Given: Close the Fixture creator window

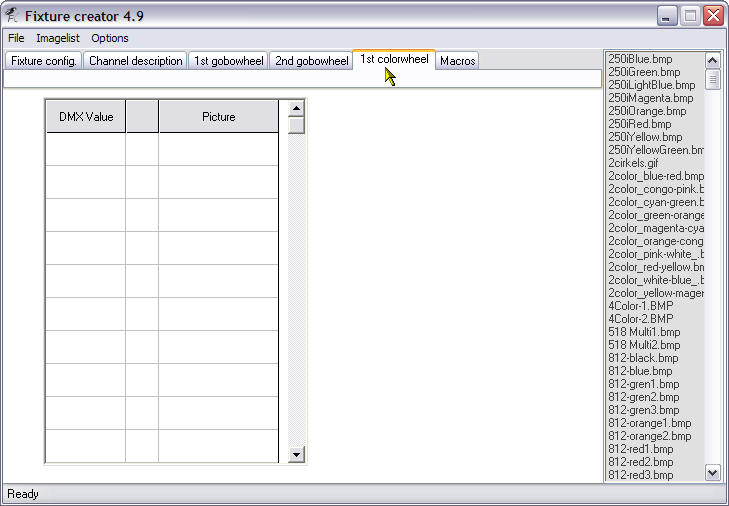Looking at the screenshot, I should 713,16.
